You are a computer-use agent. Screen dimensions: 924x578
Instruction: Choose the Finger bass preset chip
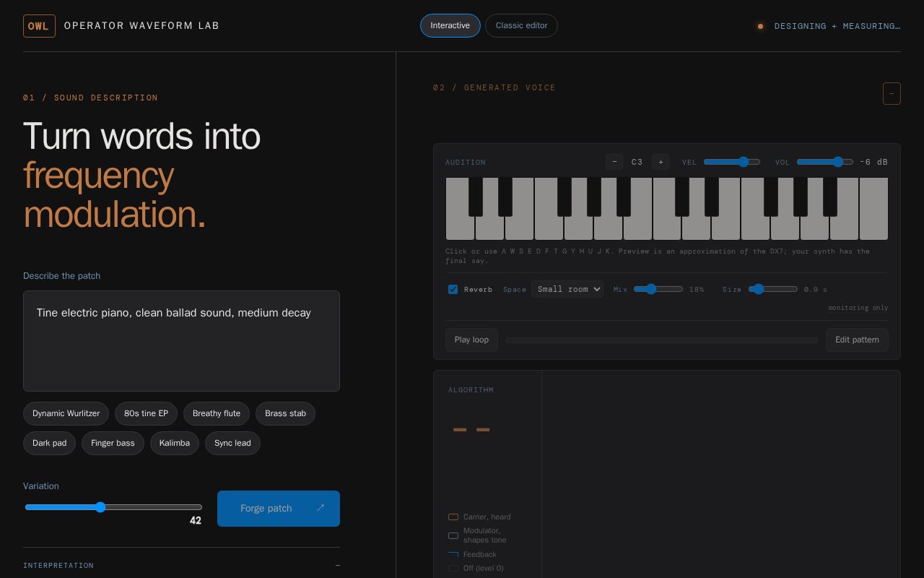tap(113, 443)
